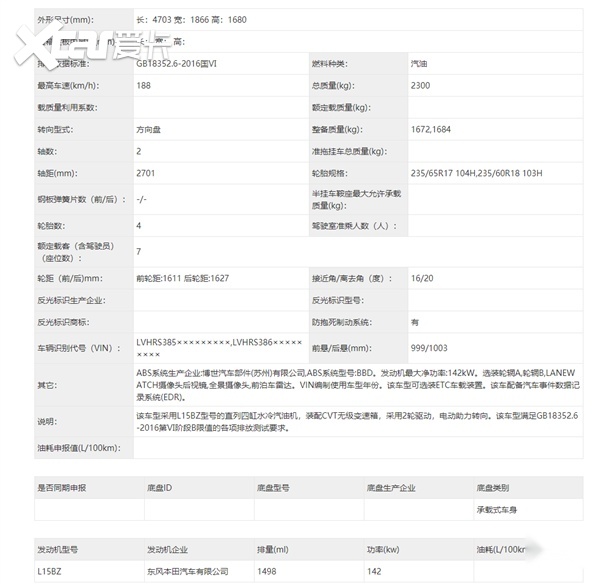This screenshot has width=600, height=584.
Task: Select the overhang value 999/1003
Action: click(x=429, y=348)
